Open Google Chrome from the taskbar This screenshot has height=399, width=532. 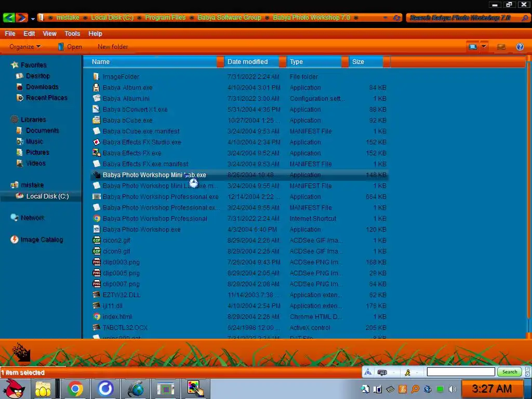pos(75,389)
